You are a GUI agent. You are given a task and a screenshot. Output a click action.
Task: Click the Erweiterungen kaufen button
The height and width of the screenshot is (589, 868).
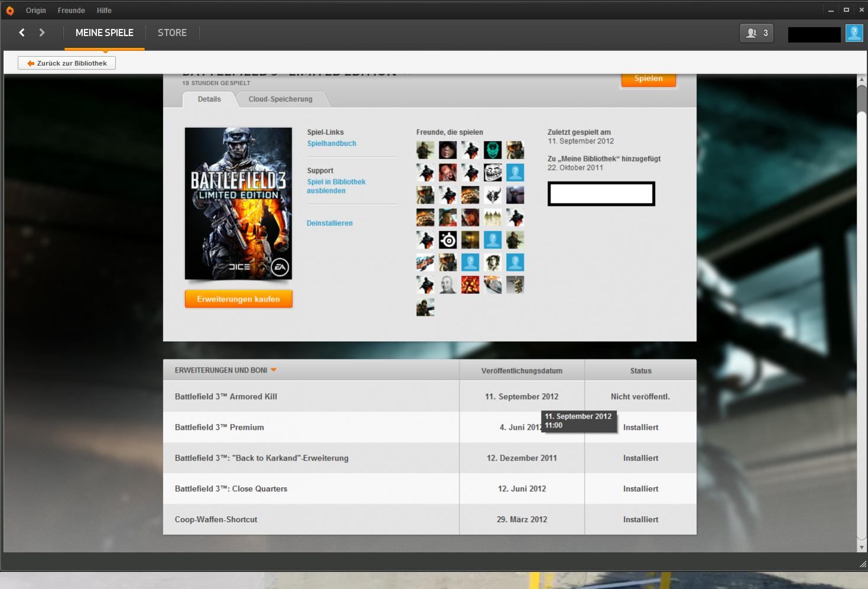click(x=238, y=299)
